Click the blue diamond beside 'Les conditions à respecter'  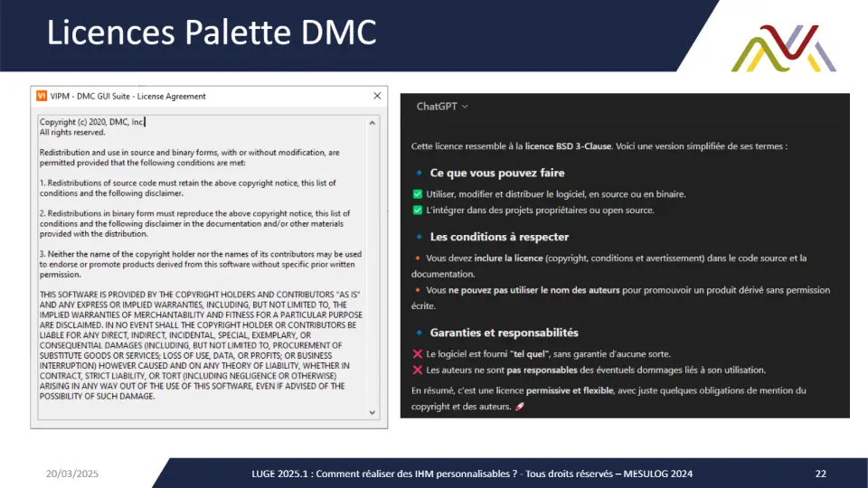pos(419,237)
